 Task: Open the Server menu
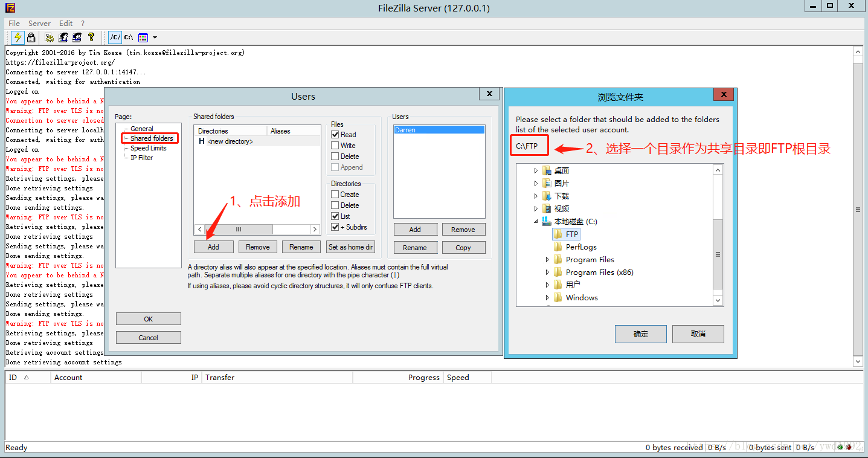pyautogui.click(x=39, y=23)
